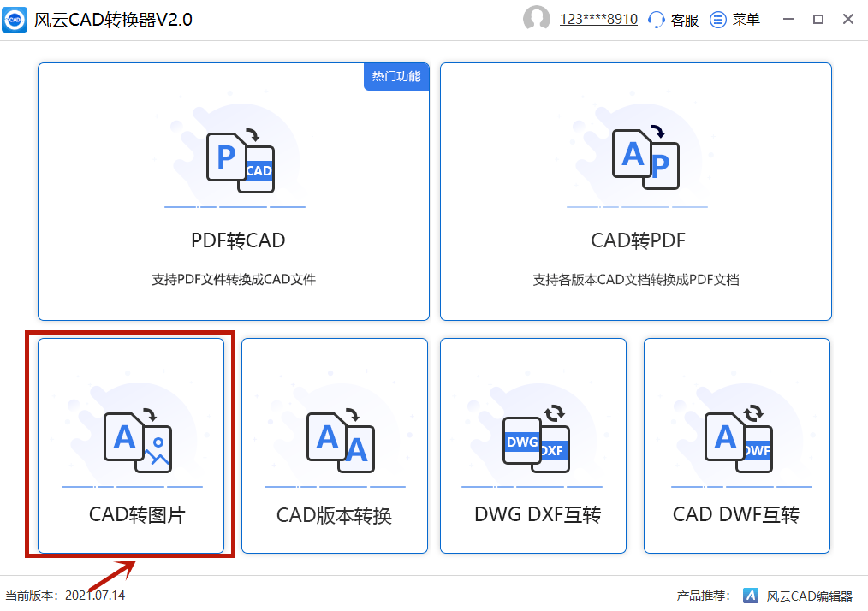Select the PDF转CAD card
The height and width of the screenshot is (611, 868).
click(235, 192)
